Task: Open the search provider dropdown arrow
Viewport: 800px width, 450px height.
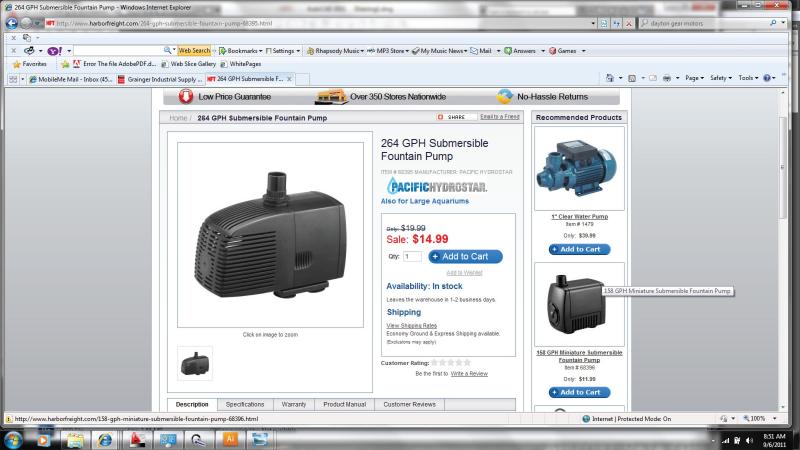Action: click(784, 23)
